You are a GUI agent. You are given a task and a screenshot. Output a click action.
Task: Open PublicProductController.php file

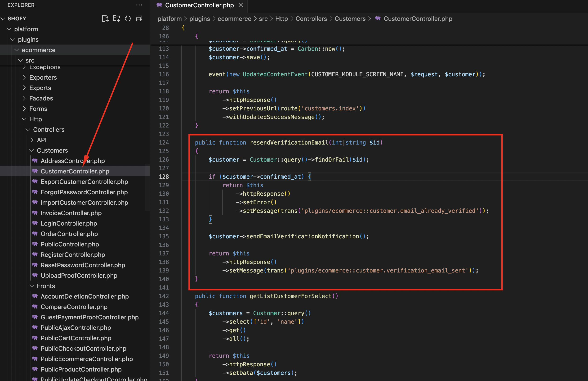coord(81,369)
